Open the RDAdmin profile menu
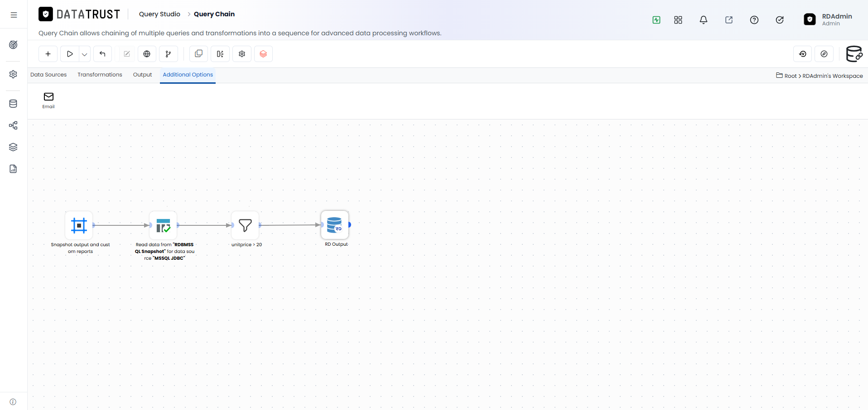This screenshot has width=868, height=410. coord(828,19)
